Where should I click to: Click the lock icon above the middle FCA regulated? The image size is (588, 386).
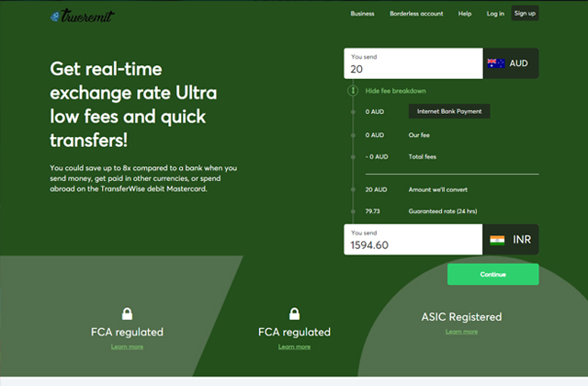(x=294, y=313)
